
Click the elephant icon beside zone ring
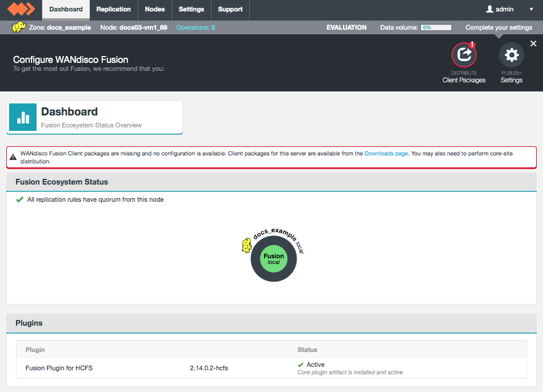coord(246,245)
